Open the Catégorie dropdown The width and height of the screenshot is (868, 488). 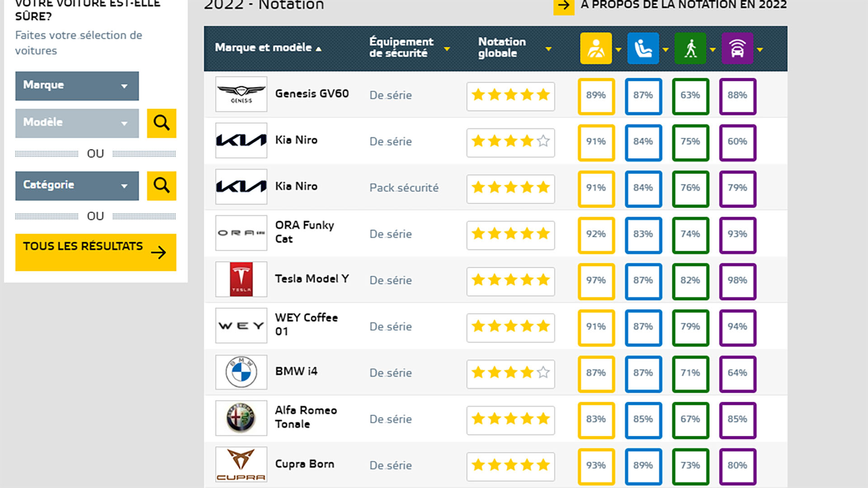click(x=77, y=185)
